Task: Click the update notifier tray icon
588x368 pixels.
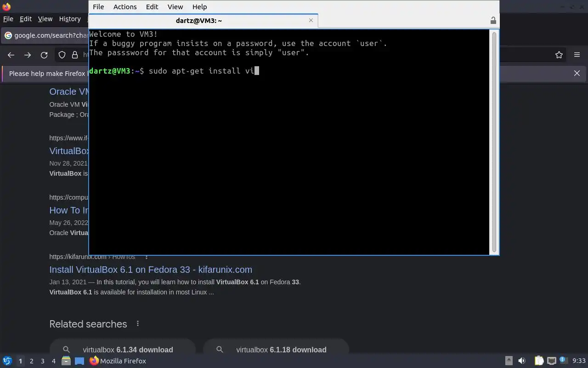Action: click(x=563, y=361)
